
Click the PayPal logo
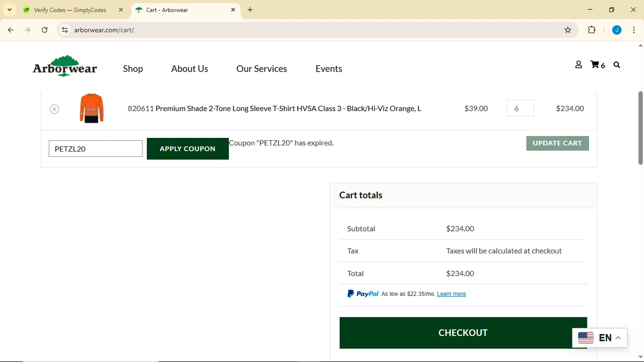[x=363, y=294]
